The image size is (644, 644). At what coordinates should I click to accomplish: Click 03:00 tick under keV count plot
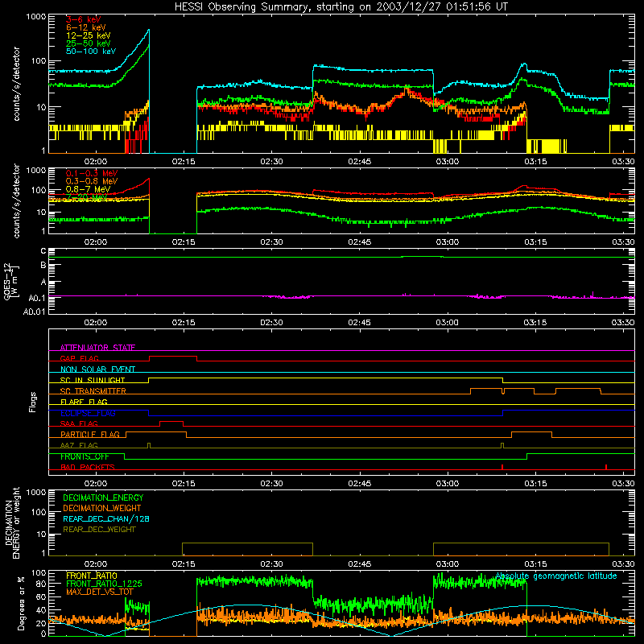coord(448,162)
